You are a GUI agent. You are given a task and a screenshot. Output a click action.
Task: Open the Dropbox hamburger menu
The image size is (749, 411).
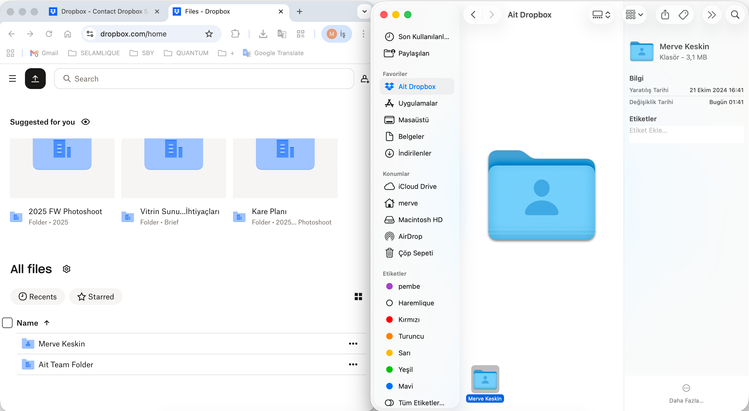click(12, 78)
